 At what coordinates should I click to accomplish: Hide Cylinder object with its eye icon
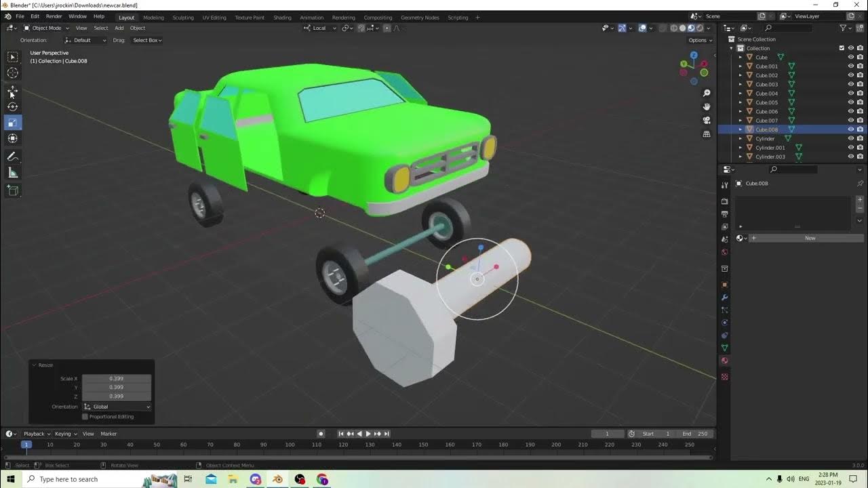pos(851,138)
